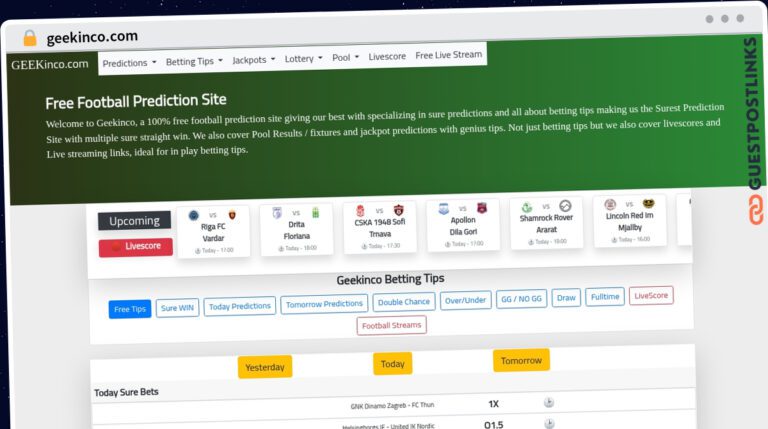Expand the Lottery dropdown menu
The image size is (768, 429).
coord(303,58)
